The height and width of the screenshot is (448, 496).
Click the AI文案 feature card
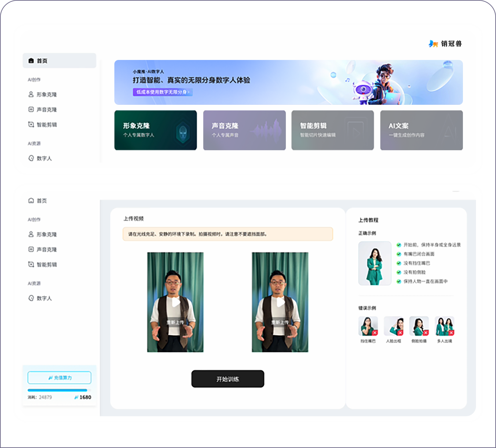421,130
